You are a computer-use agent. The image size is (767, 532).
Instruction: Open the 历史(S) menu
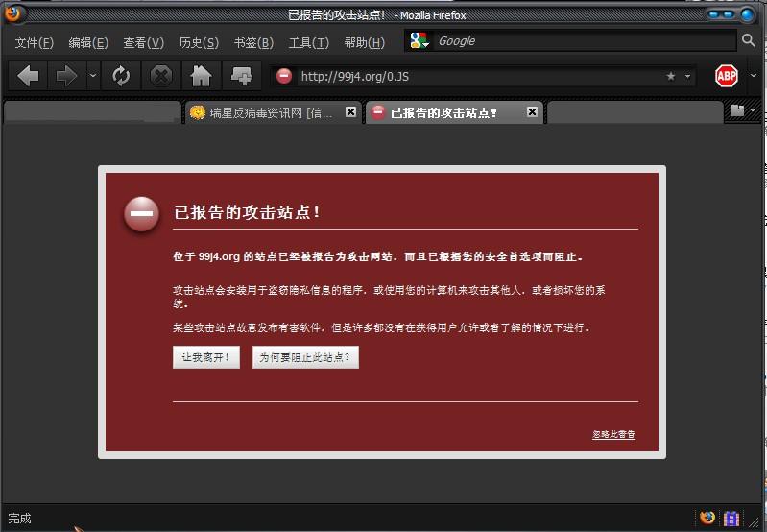(199, 43)
